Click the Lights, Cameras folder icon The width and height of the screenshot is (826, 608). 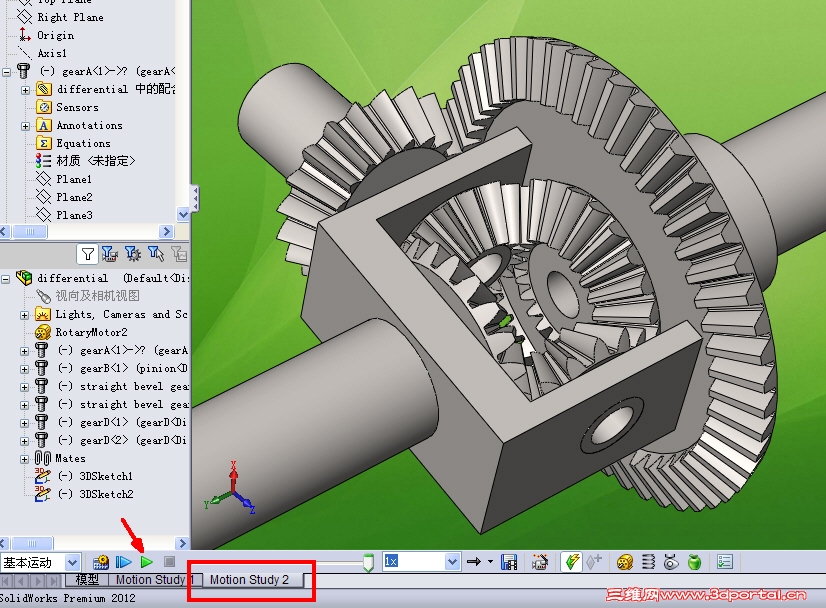43,315
